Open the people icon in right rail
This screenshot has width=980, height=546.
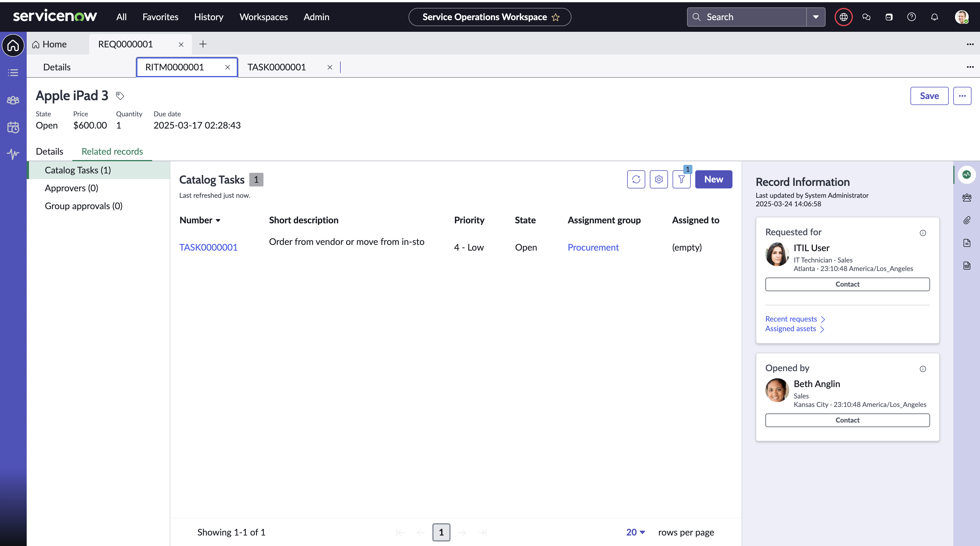coord(967,197)
